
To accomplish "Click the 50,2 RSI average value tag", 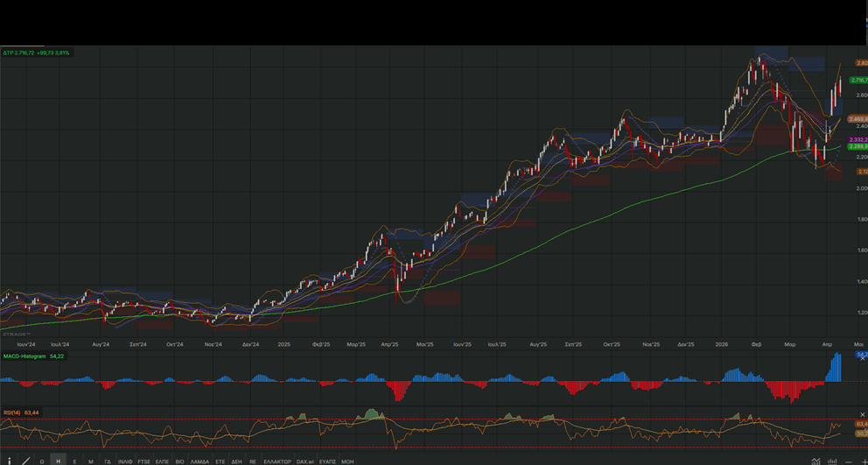I will (861, 433).
